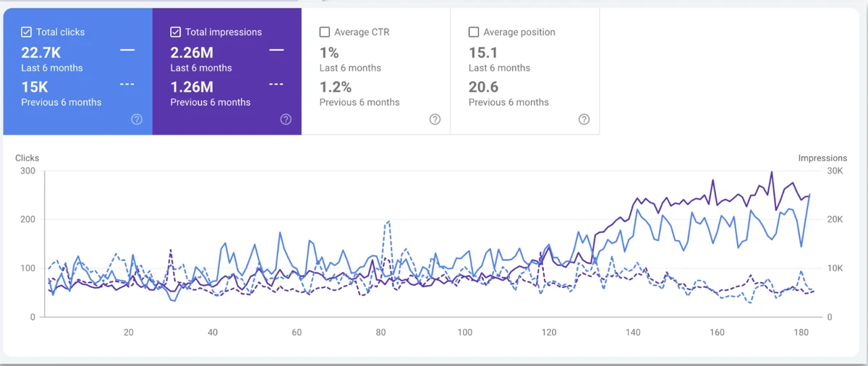Viewport: 868px width, 366px height.
Task: Click the 20K impressions axis label
Action: [835, 219]
